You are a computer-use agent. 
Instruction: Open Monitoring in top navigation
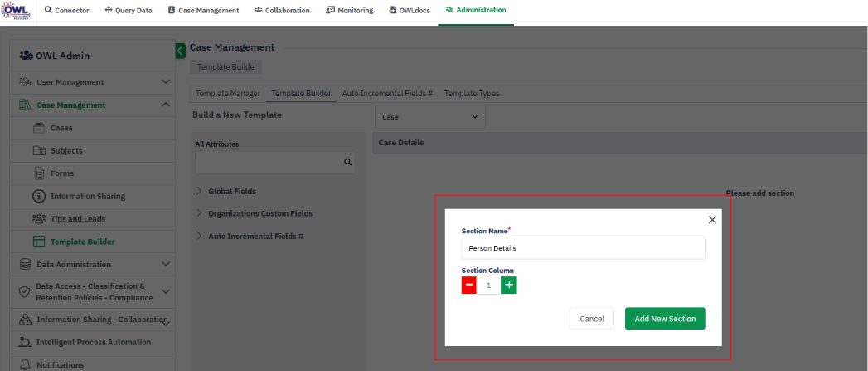click(x=349, y=10)
